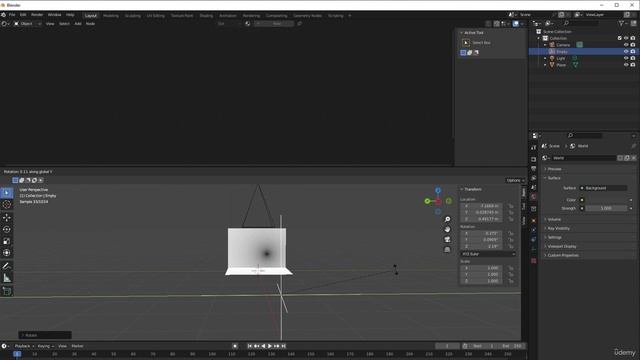
Task: Open the Scene properties tab icon
Action: (x=533, y=187)
